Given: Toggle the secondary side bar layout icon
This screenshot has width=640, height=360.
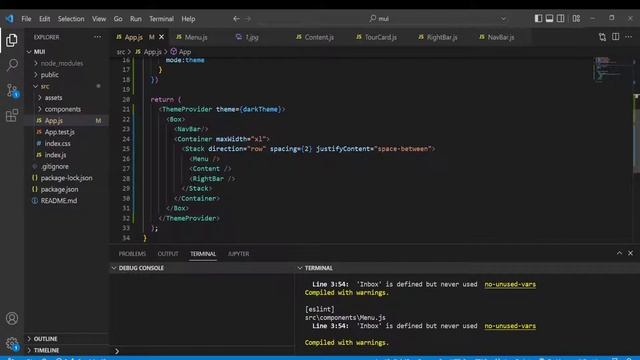Looking at the screenshot, I should pyautogui.click(x=561, y=18).
